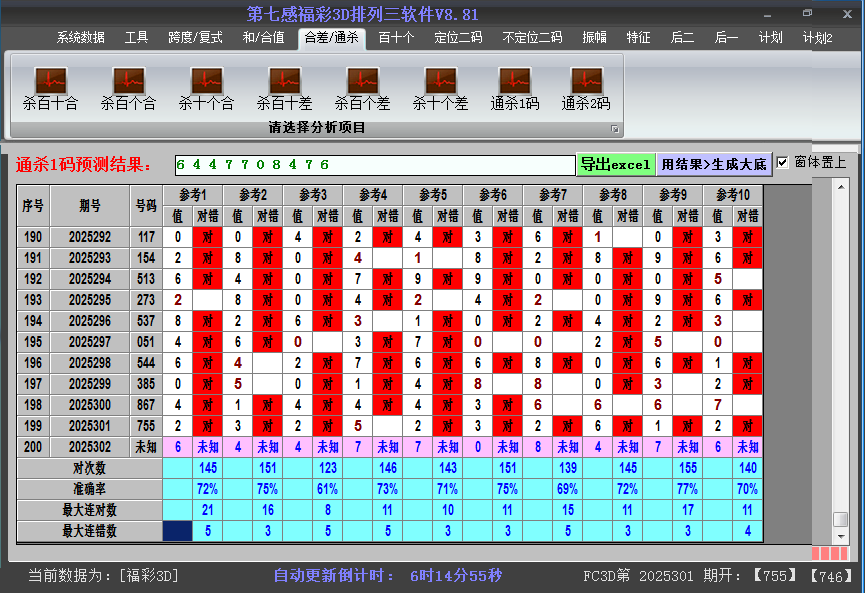The width and height of the screenshot is (865, 593).
Task: Toggle the 窗体置上 checkbox
Action: [x=783, y=163]
